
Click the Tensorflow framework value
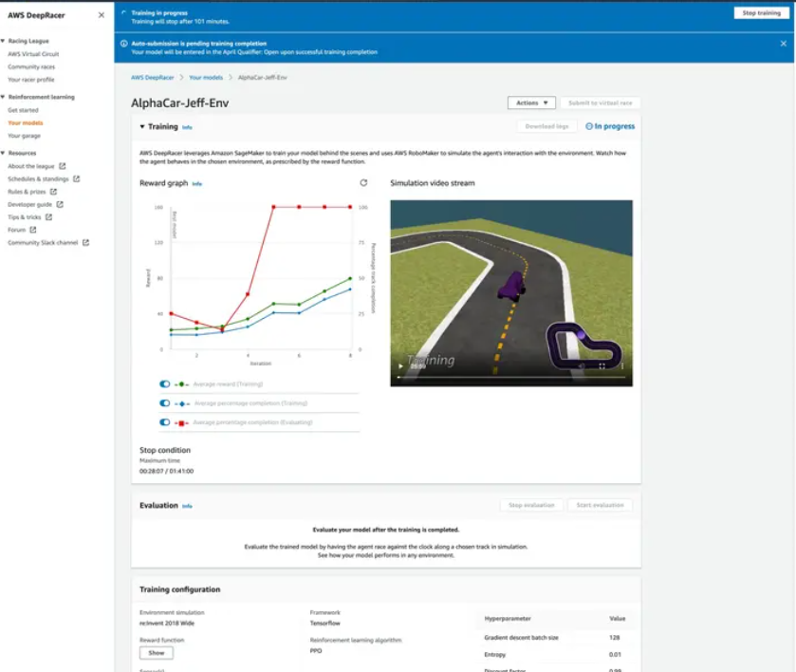[324, 623]
